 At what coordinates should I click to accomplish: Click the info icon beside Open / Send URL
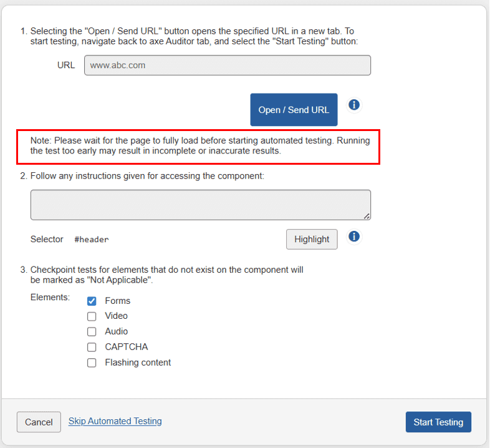tap(354, 105)
